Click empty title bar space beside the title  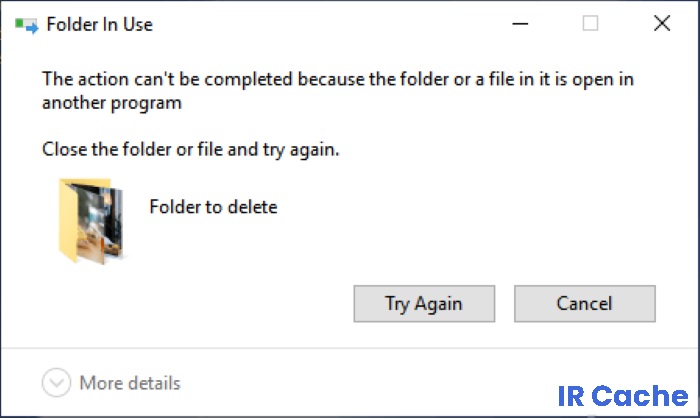tap(330, 24)
